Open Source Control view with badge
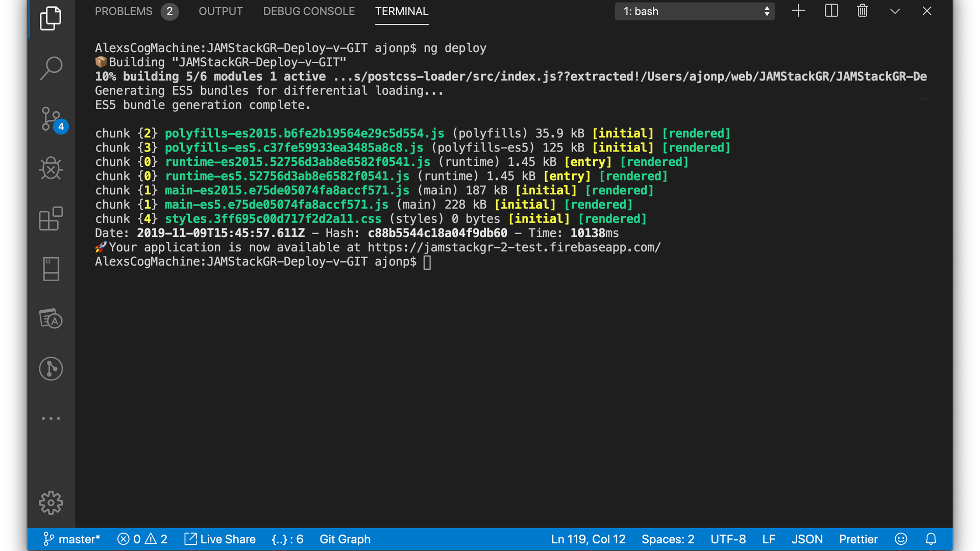 pos(52,119)
